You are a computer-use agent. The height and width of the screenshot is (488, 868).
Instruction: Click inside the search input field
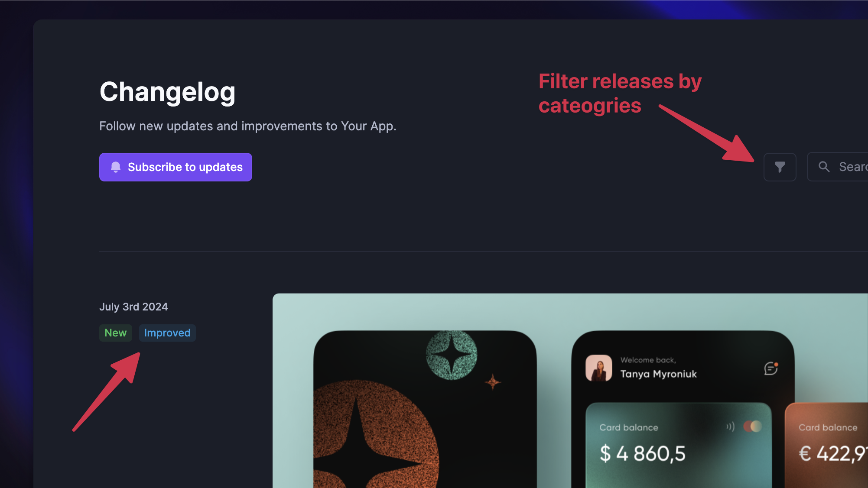coord(852,167)
